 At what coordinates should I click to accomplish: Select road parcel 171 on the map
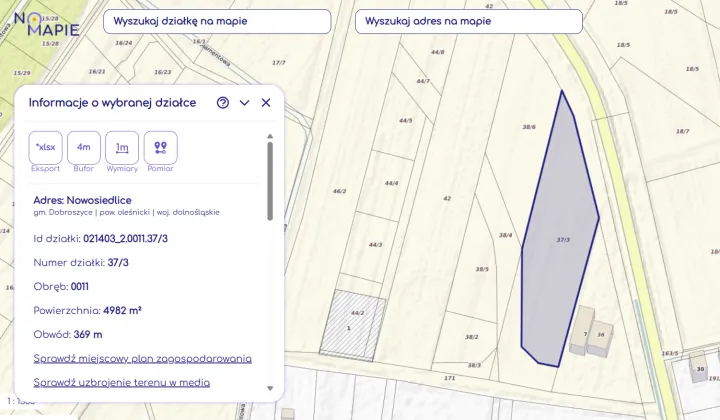point(450,378)
